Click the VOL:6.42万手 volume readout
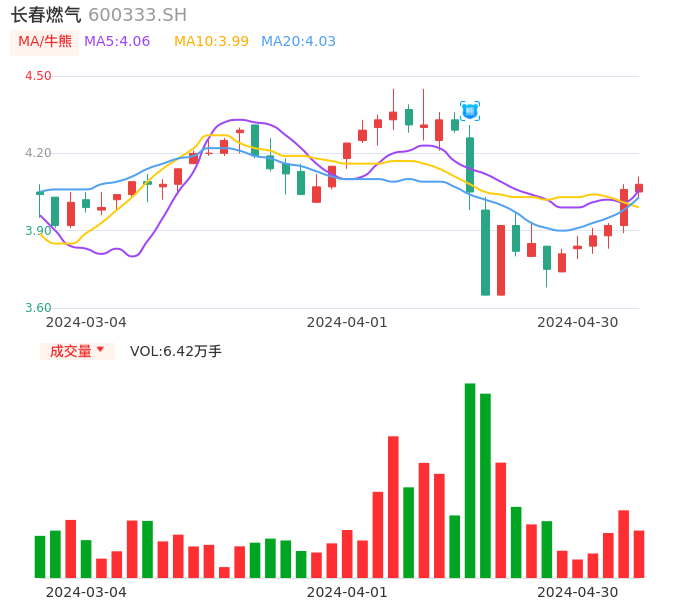Screen dimensions: 686x606 pyautogui.click(x=176, y=351)
